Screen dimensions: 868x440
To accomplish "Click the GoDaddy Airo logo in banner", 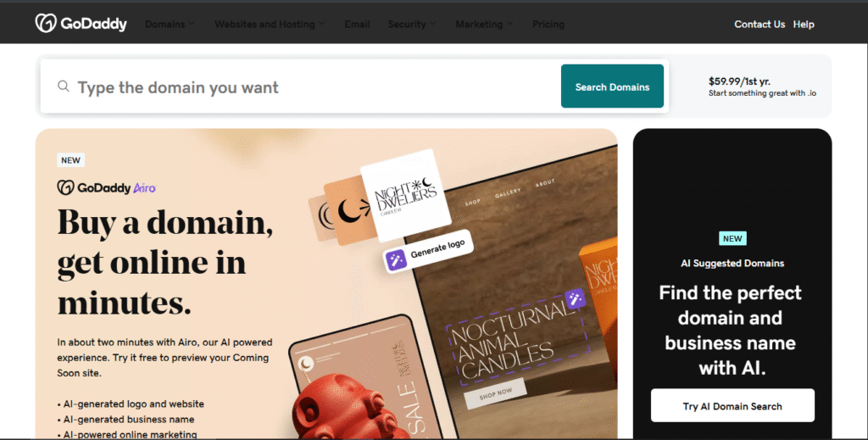I will tap(106, 187).
